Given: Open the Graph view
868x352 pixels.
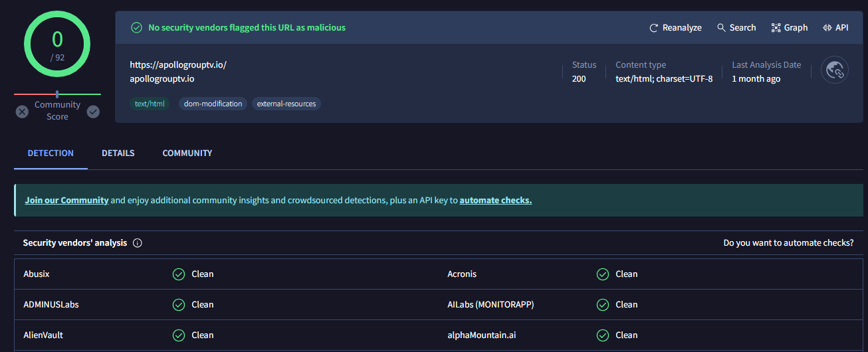Looking at the screenshot, I should (790, 28).
